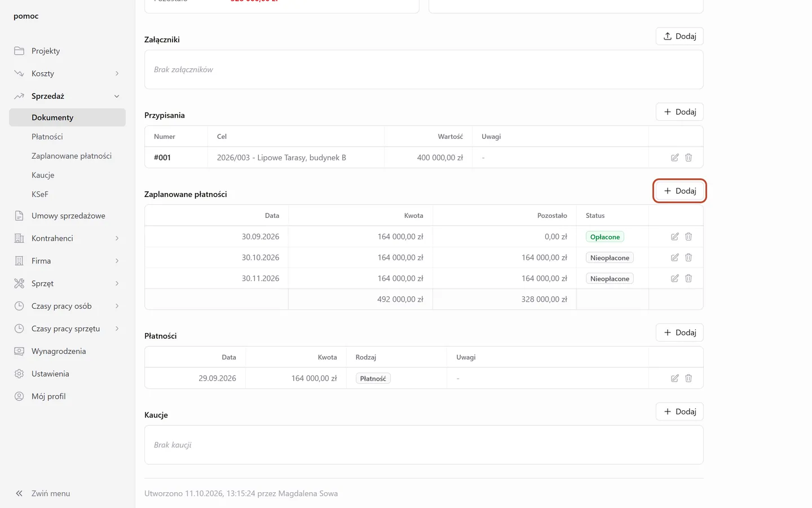Click the 492 000,00 zł total amount
This screenshot has height=508, width=812.
(x=400, y=299)
